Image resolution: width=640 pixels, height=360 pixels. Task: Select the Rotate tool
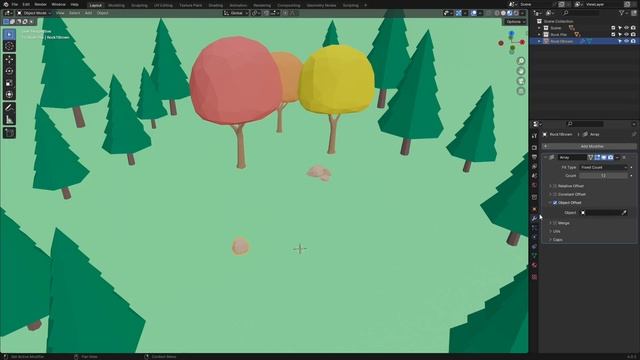(9, 71)
